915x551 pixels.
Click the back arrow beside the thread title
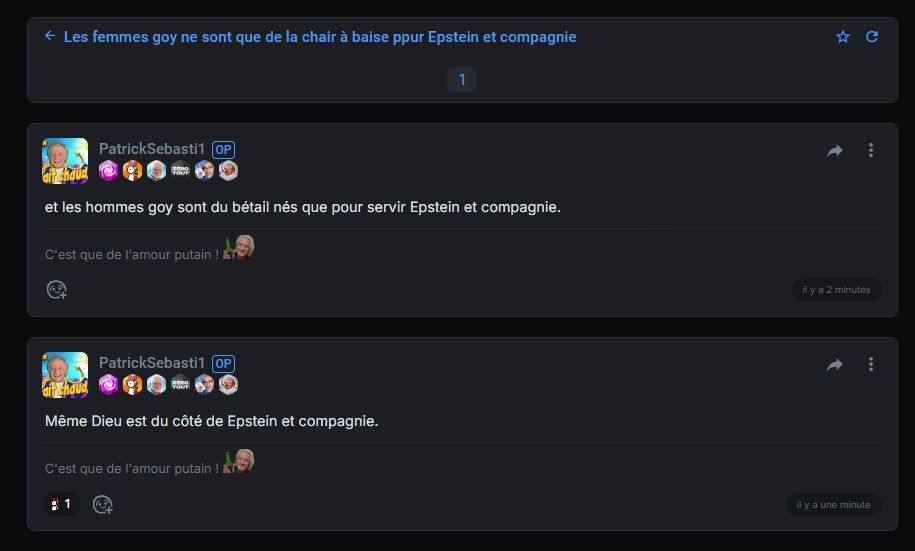coord(49,36)
